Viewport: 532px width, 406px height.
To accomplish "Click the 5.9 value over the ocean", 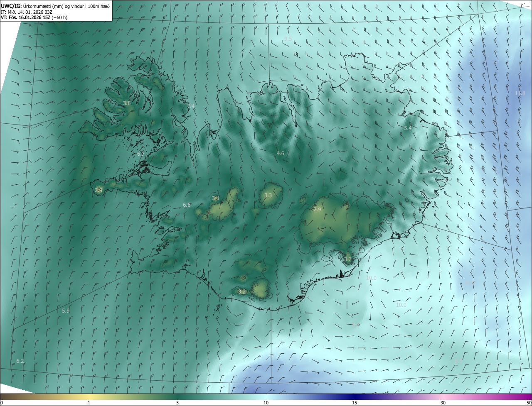I will point(66,311).
